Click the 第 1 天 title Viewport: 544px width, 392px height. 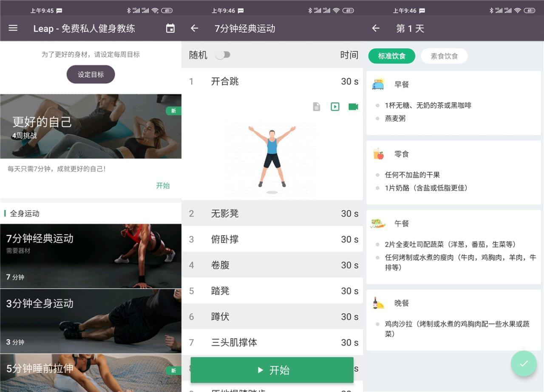(x=410, y=28)
